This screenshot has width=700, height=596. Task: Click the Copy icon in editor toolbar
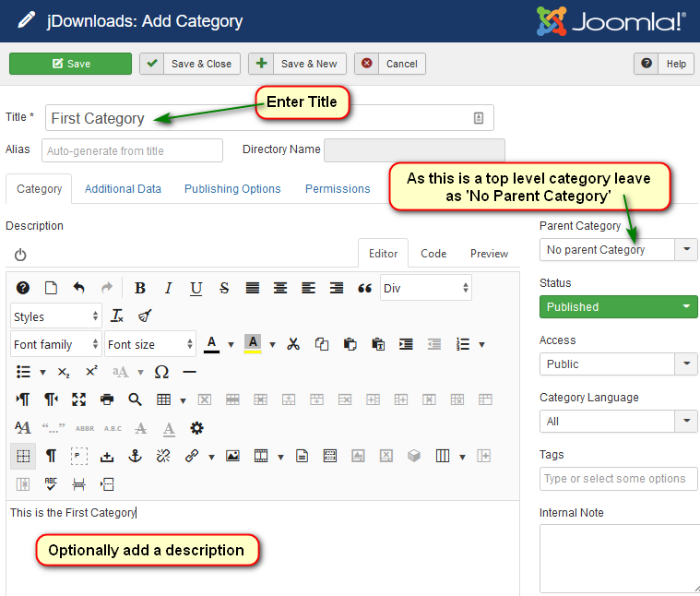322,344
